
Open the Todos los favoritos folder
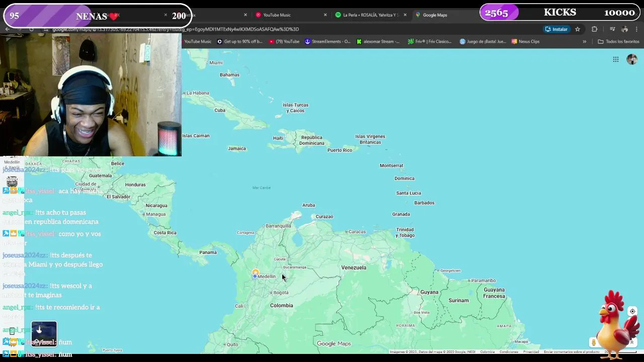point(618,42)
